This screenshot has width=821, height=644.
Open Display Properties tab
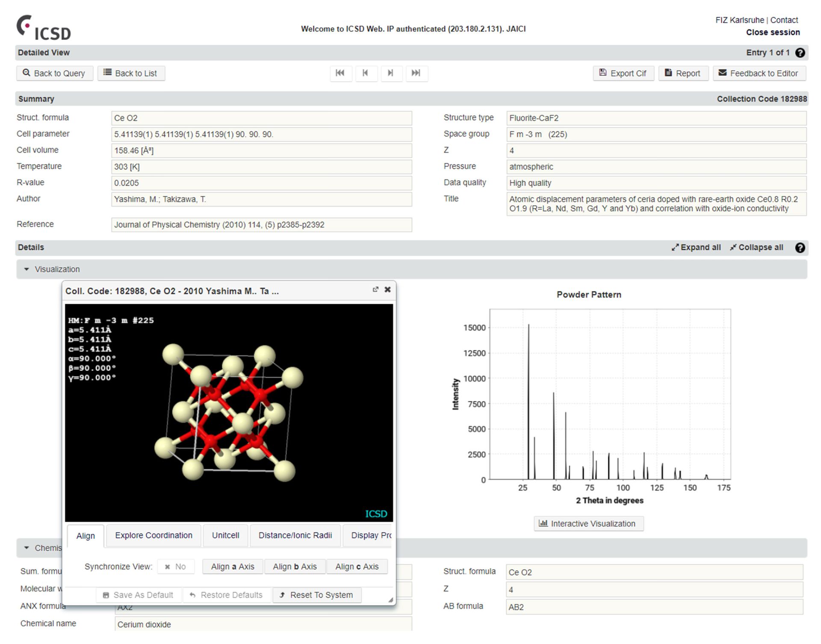coord(368,535)
